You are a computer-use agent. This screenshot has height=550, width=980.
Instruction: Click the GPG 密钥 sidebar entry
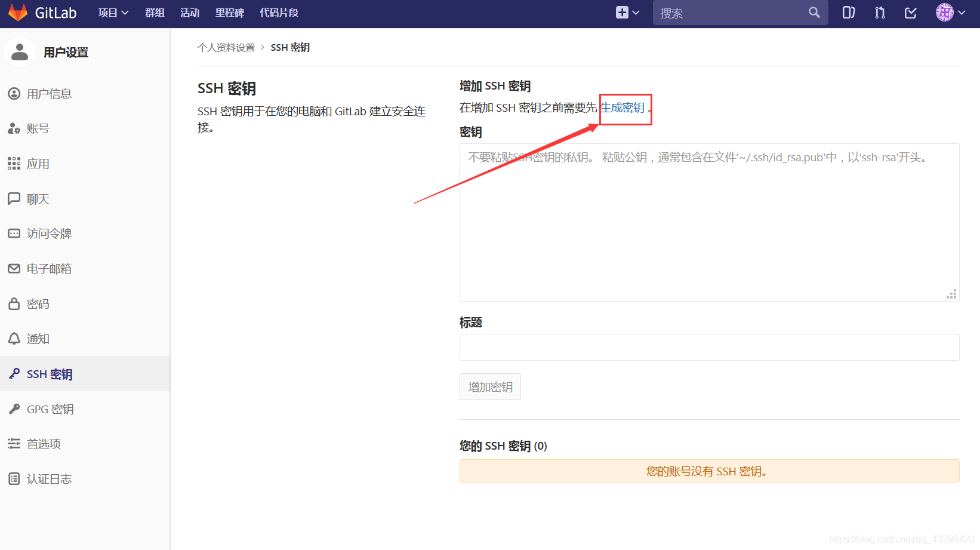[85, 409]
